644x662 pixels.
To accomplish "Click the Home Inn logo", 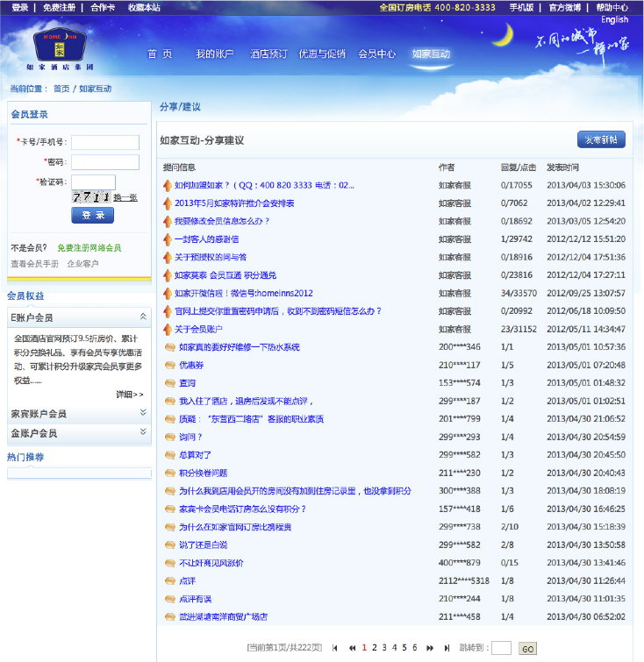I will pos(60,49).
